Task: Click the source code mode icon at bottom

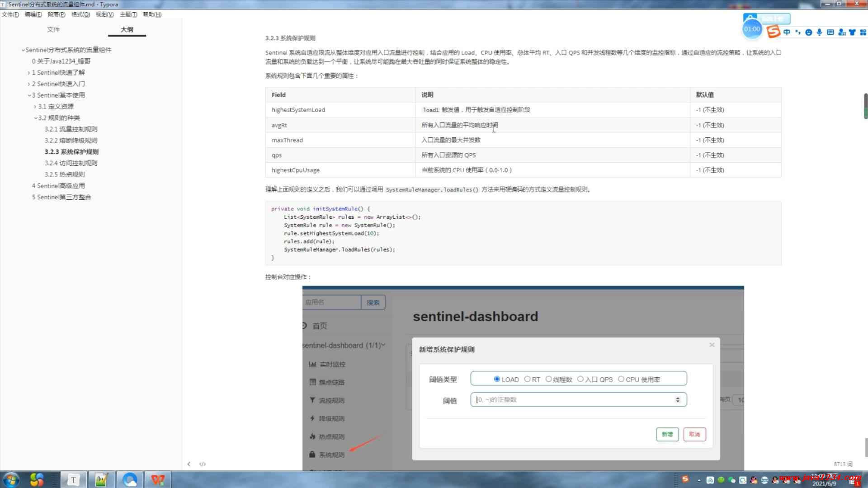Action: (203, 464)
